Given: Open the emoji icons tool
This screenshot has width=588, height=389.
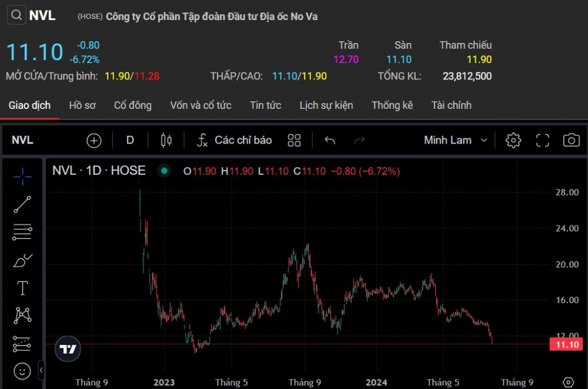Looking at the screenshot, I should tap(22, 371).
